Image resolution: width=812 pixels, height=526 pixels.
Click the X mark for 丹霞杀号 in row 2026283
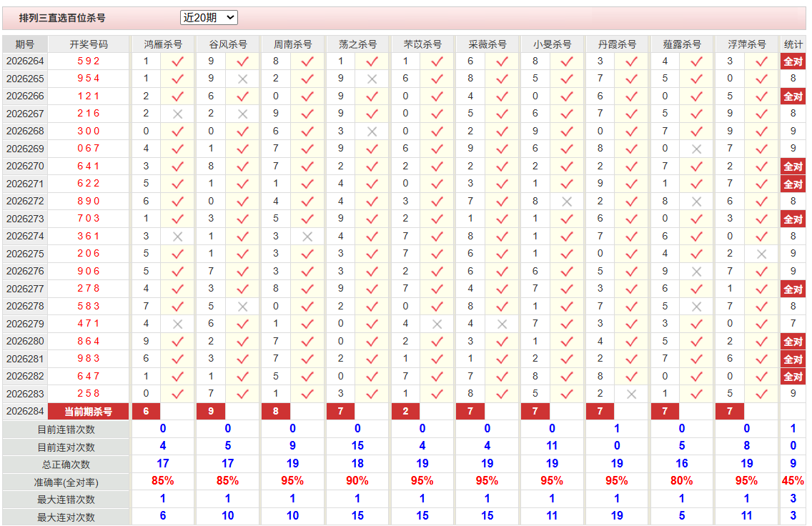[x=631, y=394]
